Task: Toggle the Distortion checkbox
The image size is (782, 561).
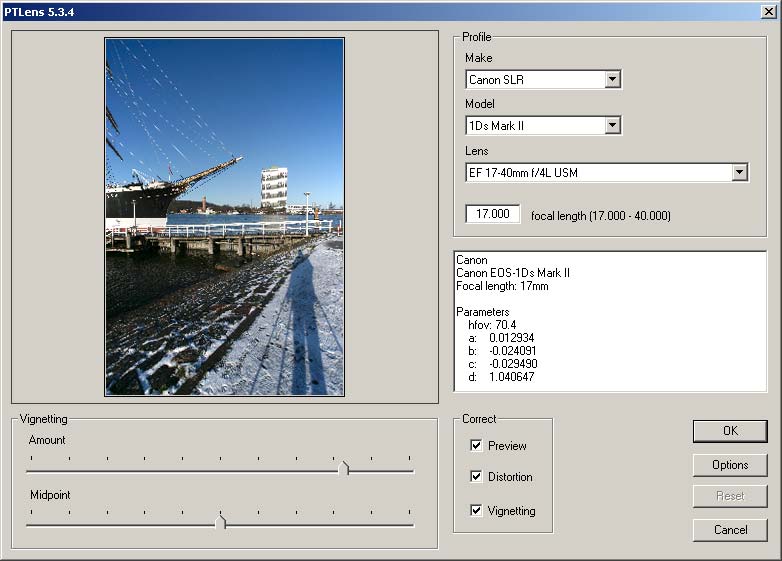Action: click(x=476, y=476)
